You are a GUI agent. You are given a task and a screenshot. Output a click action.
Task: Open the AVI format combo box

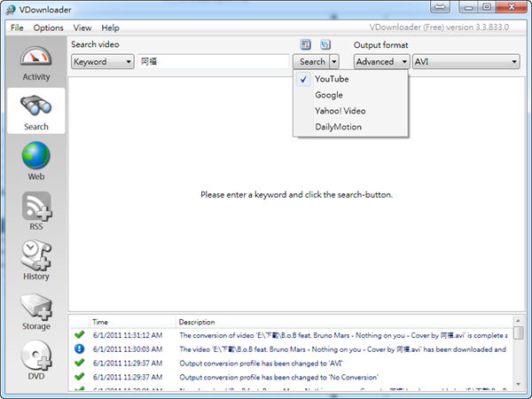tap(465, 62)
